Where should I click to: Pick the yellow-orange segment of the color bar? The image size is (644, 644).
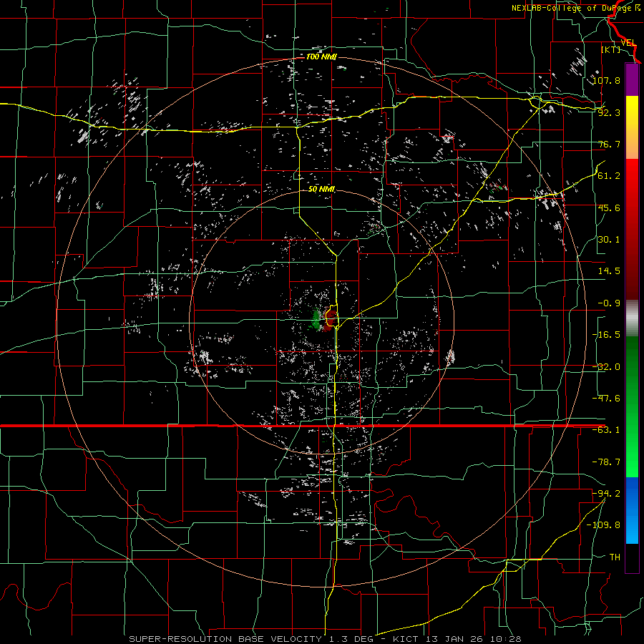coord(632,127)
